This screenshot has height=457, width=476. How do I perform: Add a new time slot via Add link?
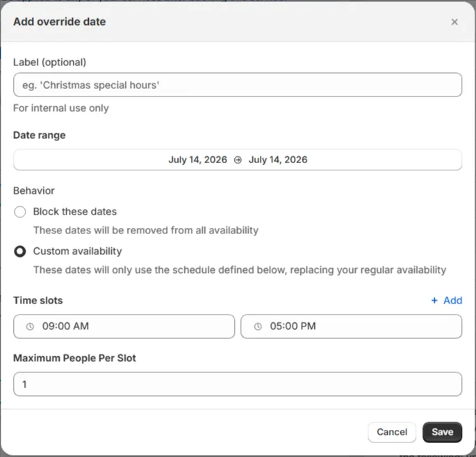[x=447, y=301]
